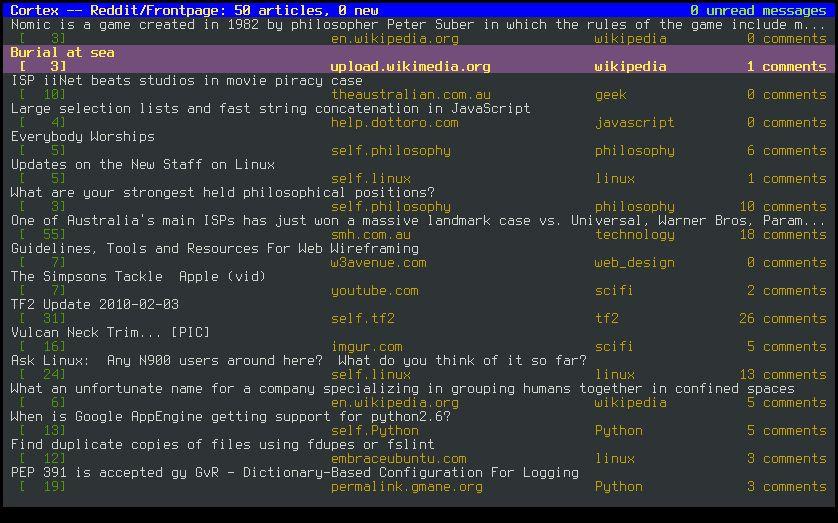Click w3avenue.com domain
838x523 pixels.
click(378, 262)
